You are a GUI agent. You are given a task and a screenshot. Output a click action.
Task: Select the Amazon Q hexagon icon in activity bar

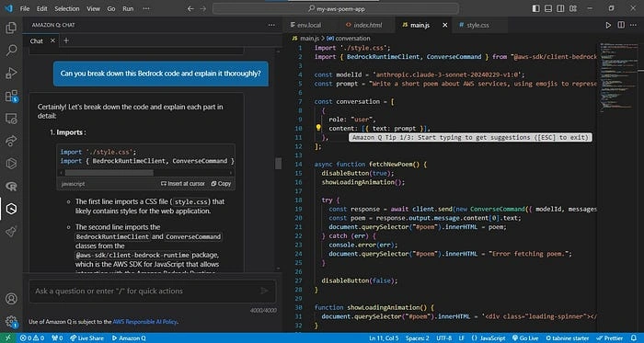[x=11, y=209]
